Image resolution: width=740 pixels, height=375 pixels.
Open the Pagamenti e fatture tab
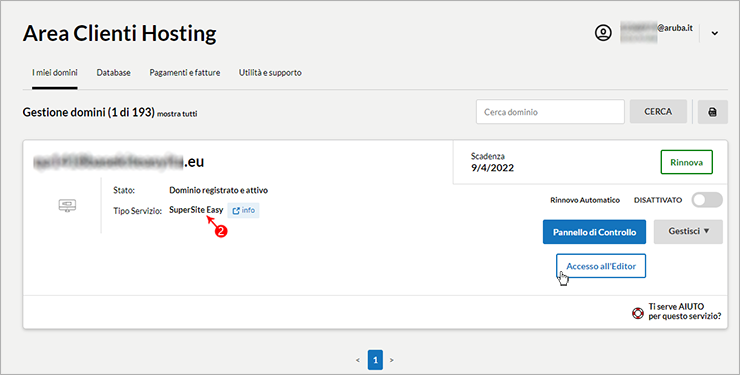point(185,73)
